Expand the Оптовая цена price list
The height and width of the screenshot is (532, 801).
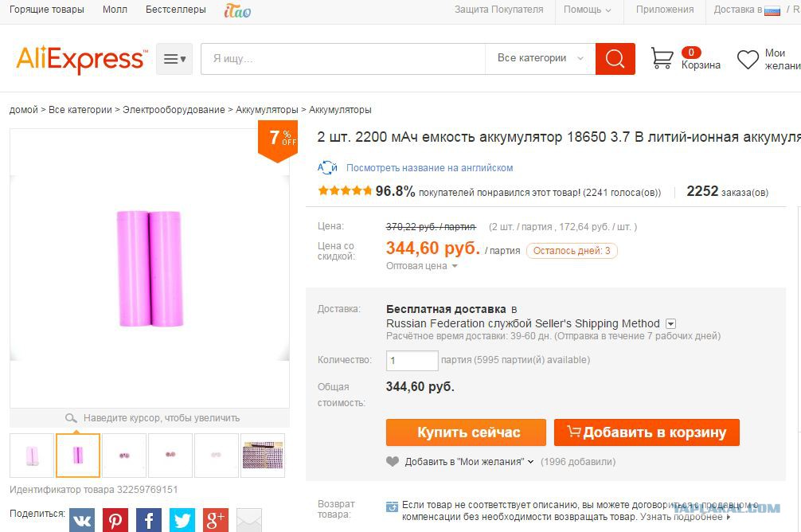click(421, 266)
